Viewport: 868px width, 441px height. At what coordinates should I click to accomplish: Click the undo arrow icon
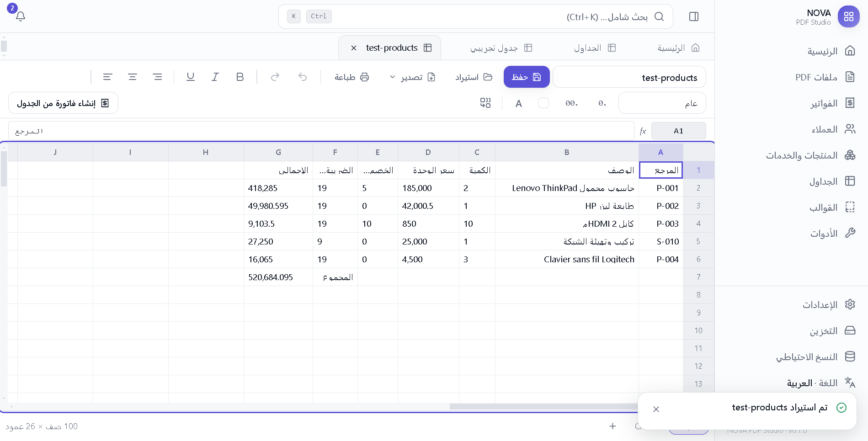[303, 77]
